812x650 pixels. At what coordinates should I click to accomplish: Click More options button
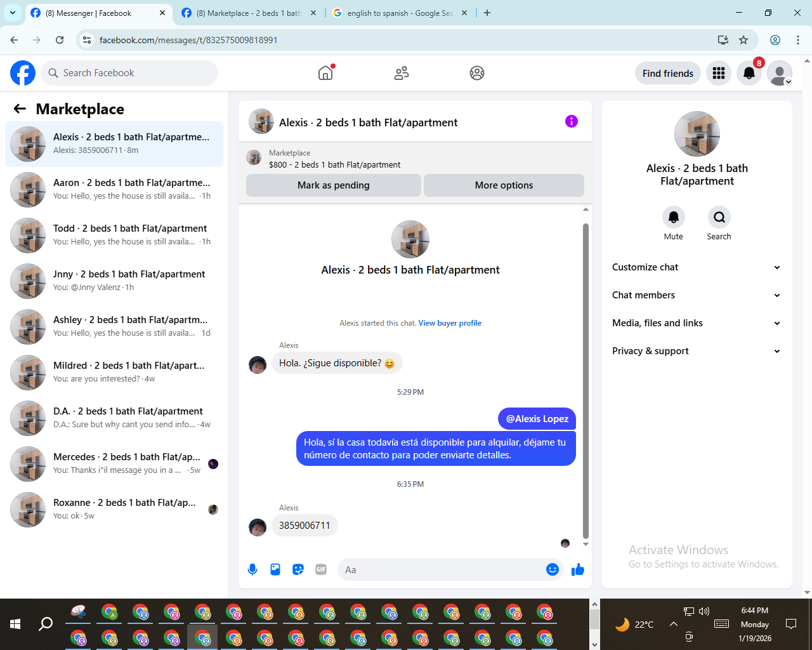(x=504, y=185)
